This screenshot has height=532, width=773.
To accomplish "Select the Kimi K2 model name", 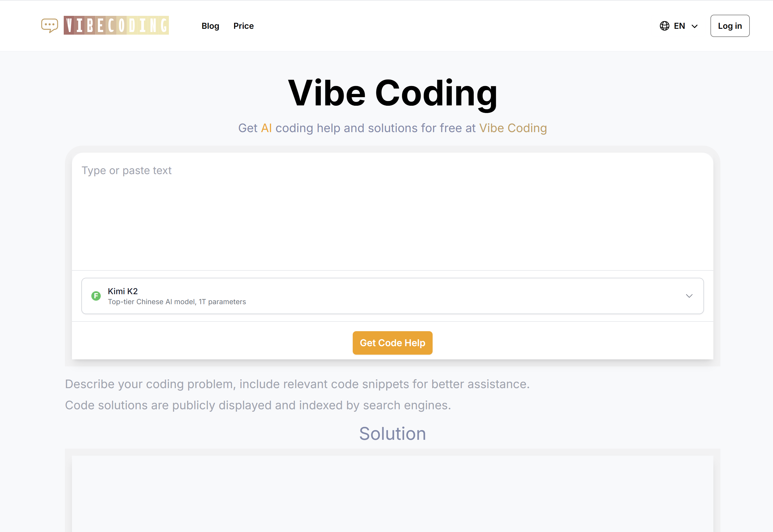I will [122, 291].
